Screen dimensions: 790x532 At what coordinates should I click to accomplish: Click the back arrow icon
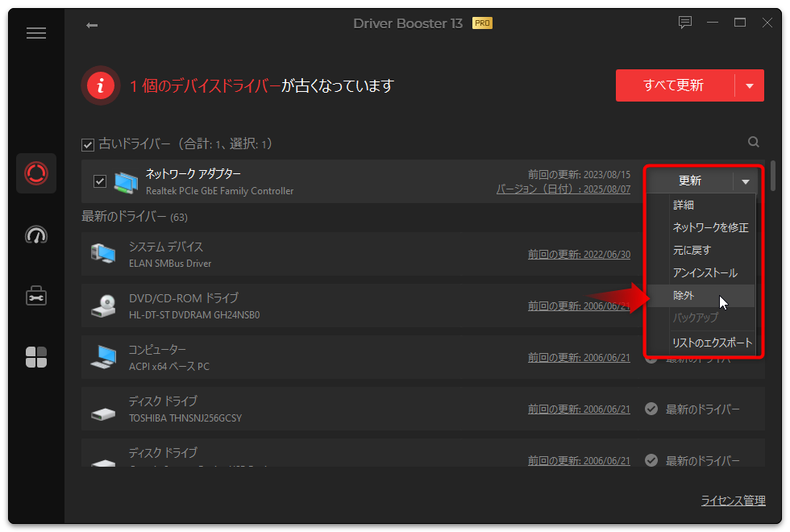[x=92, y=25]
